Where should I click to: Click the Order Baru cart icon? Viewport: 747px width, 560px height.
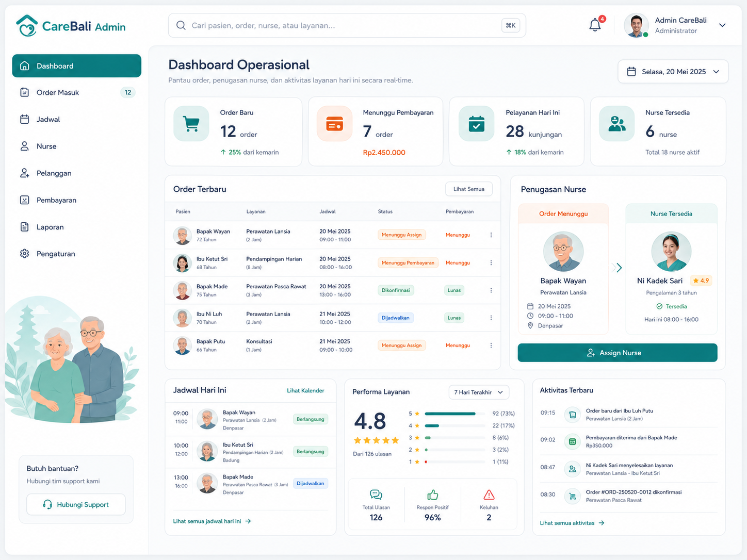coord(191,124)
